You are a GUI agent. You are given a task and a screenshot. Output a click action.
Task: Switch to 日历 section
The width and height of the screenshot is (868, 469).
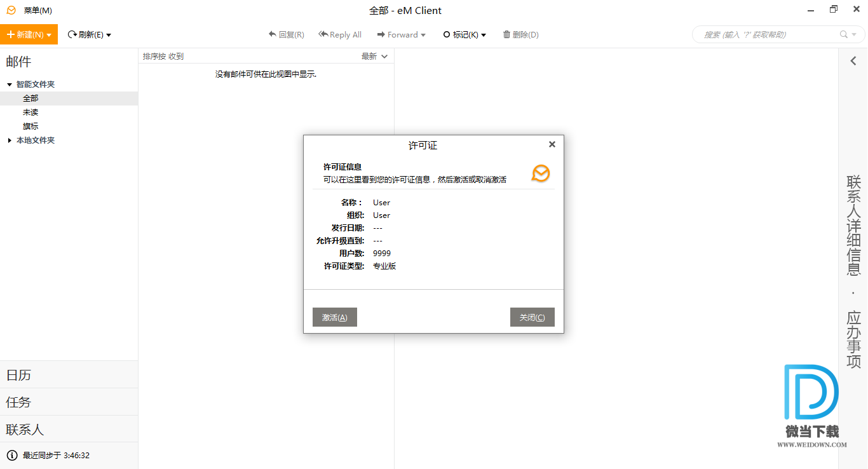(69, 375)
